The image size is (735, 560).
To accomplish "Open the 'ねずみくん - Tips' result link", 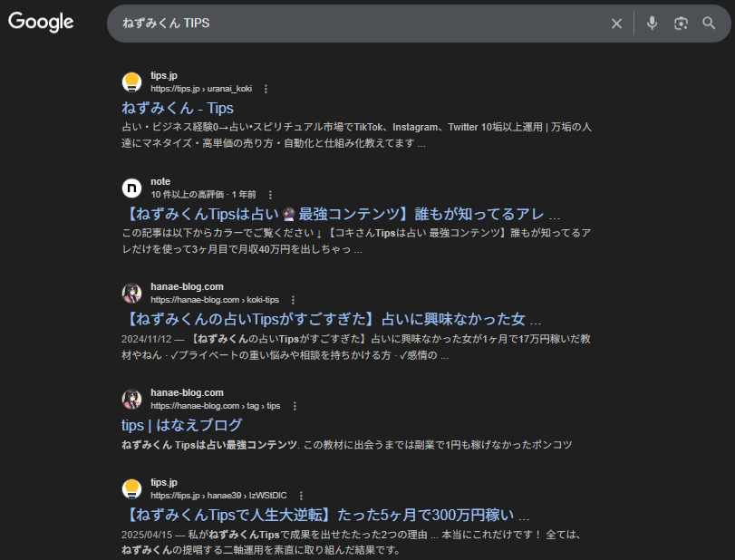I will click(x=176, y=109).
